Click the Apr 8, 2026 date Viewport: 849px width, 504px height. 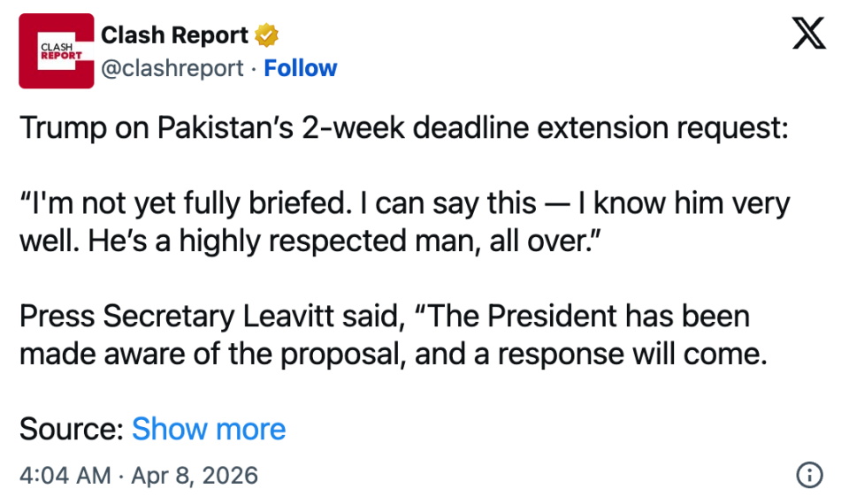[x=195, y=476]
